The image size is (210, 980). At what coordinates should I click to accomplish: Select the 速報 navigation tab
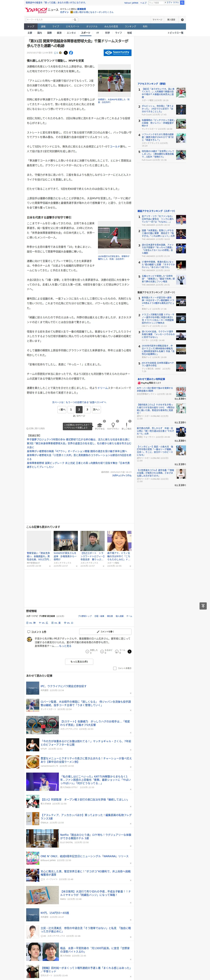pyautogui.click(x=43, y=27)
